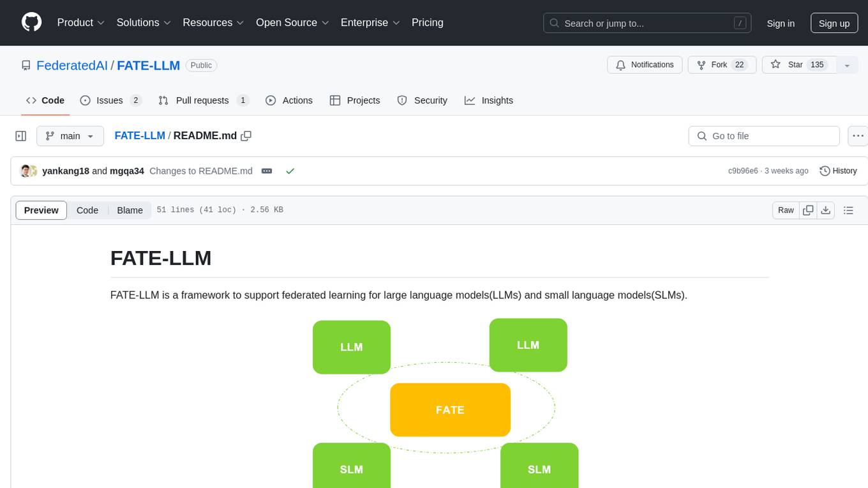Open yankang18 author profile
Viewport: 868px width, 488px height.
point(66,171)
